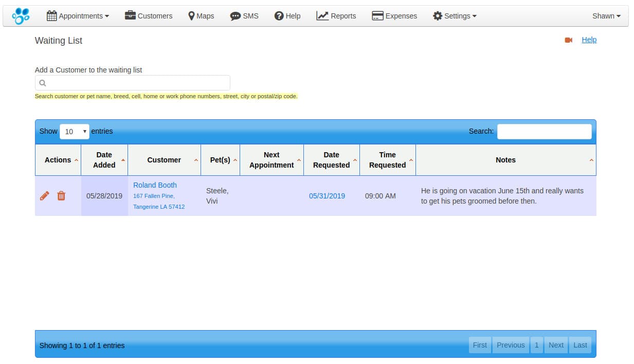The height and width of the screenshot is (364, 634).
Task: Select the Customers briefcase icon
Action: pyautogui.click(x=130, y=15)
